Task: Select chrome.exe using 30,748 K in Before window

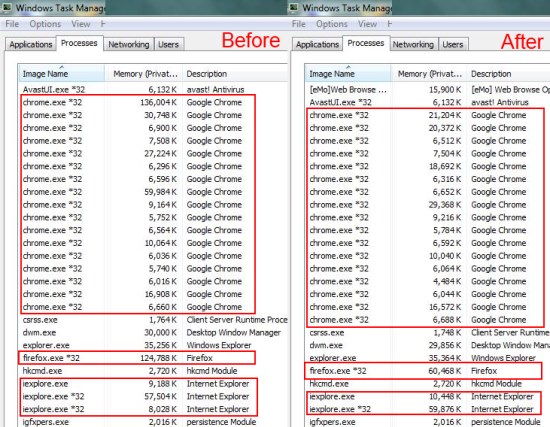Action: coord(153,115)
